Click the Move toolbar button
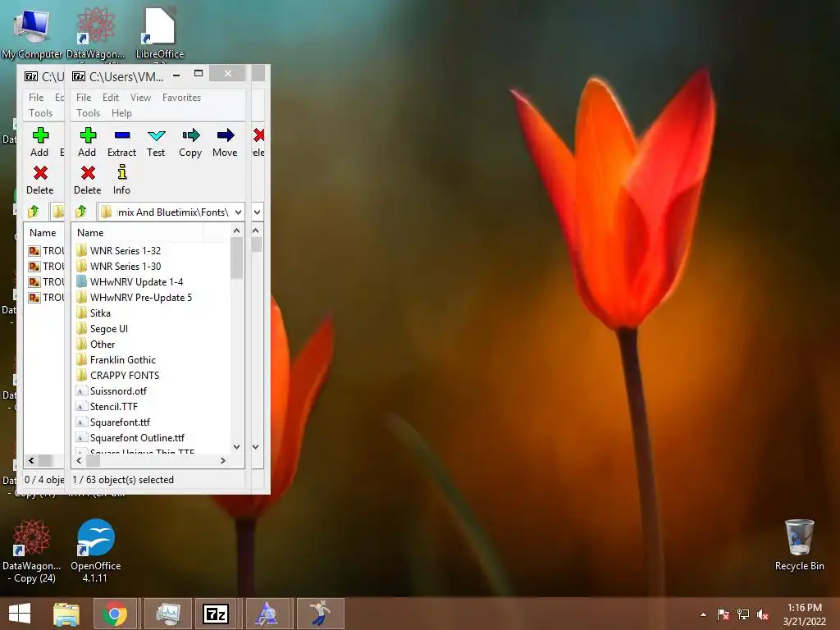Image resolution: width=840 pixels, height=630 pixels. 225,143
